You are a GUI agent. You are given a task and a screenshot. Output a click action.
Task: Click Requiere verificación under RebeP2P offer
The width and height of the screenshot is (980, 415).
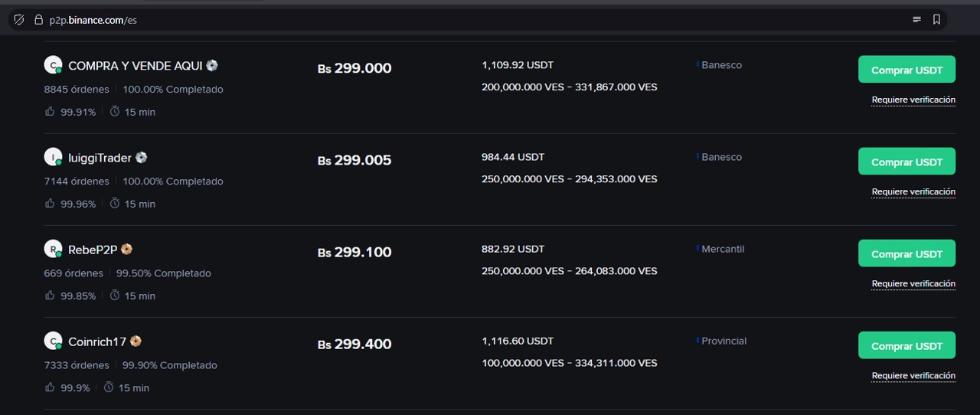point(913,284)
